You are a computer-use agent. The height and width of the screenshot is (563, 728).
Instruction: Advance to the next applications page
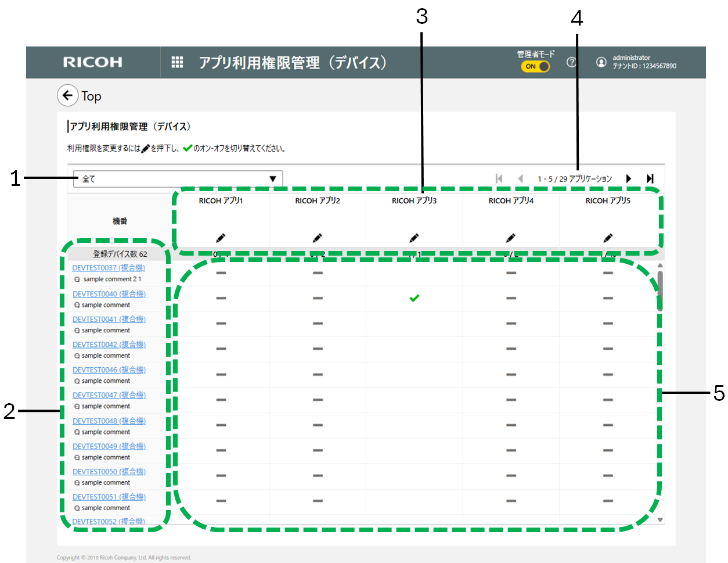point(629,179)
